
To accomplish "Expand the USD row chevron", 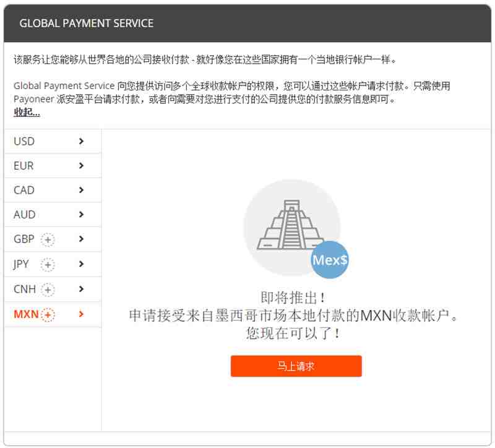I will coord(81,141).
